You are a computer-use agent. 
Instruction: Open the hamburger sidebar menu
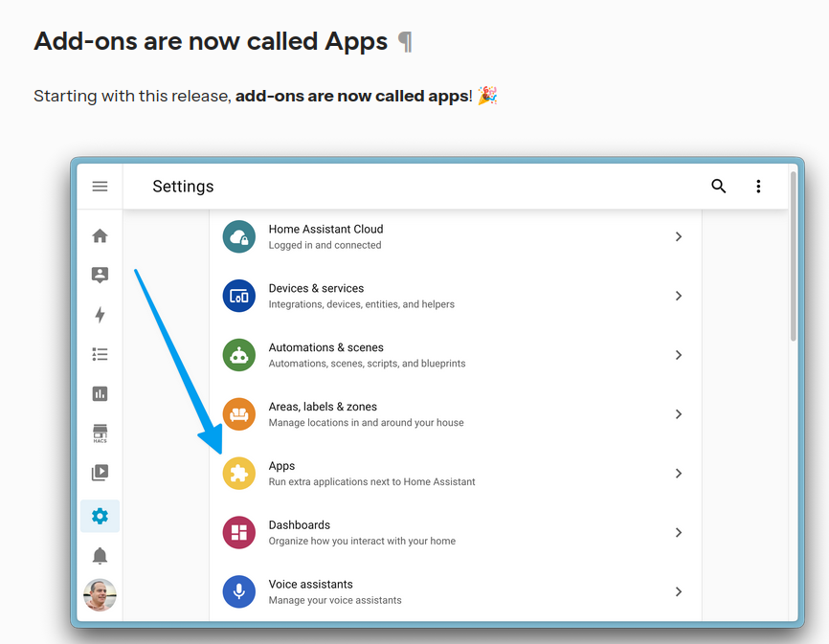pos(100,186)
